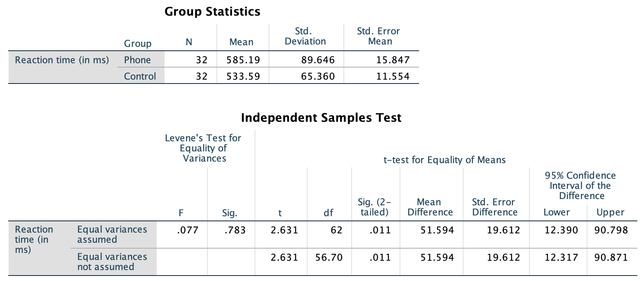This screenshot has width=644, height=281.
Task: Select the df value 62
Action: 336,230
